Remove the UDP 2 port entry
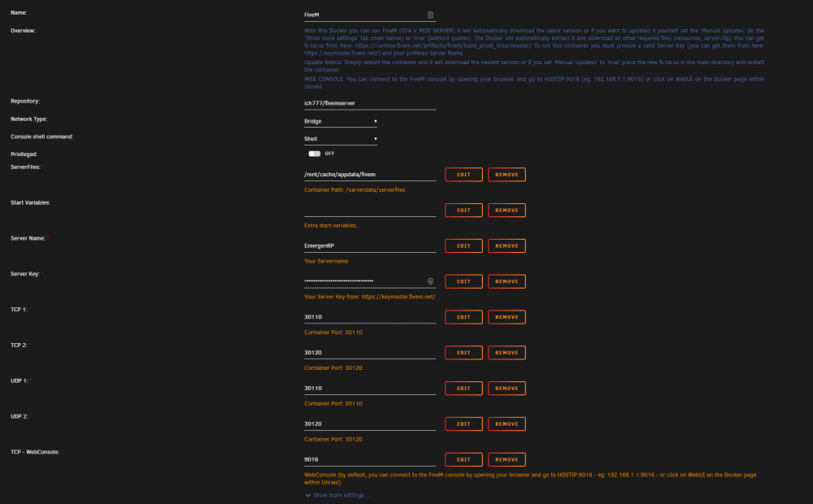Image resolution: width=813 pixels, height=504 pixels. (x=506, y=424)
